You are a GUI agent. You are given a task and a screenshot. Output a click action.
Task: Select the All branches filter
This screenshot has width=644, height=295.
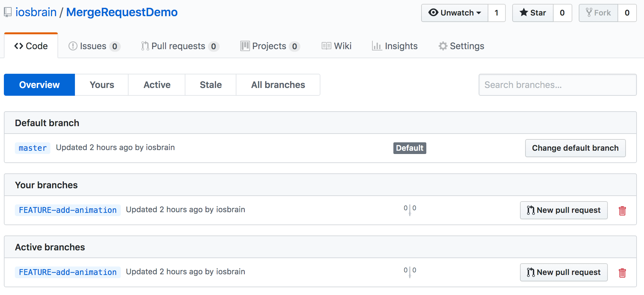[278, 85]
